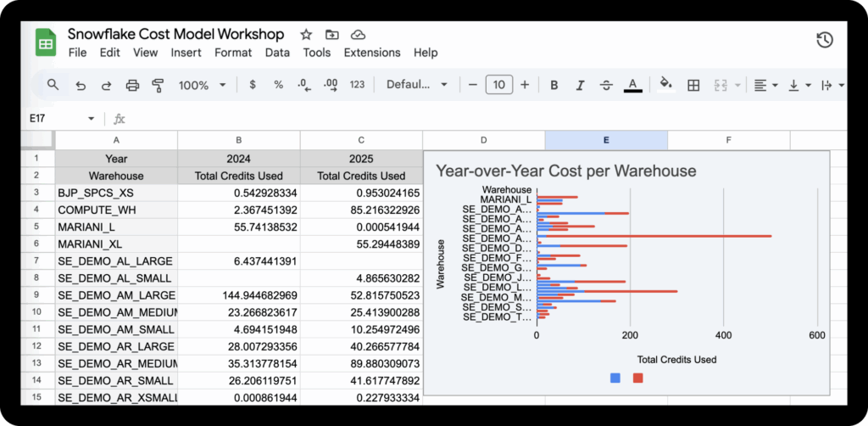The height and width of the screenshot is (426, 868).
Task: Open text wrapping dropdown
Action: [x=832, y=86]
